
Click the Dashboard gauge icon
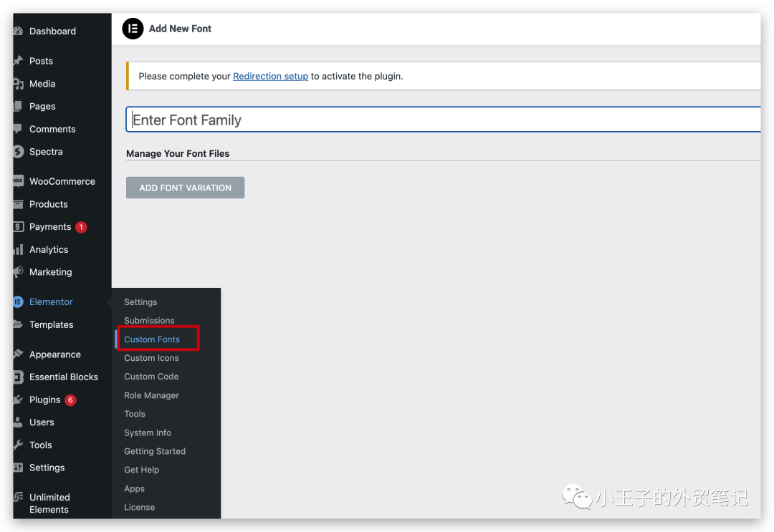click(x=18, y=31)
